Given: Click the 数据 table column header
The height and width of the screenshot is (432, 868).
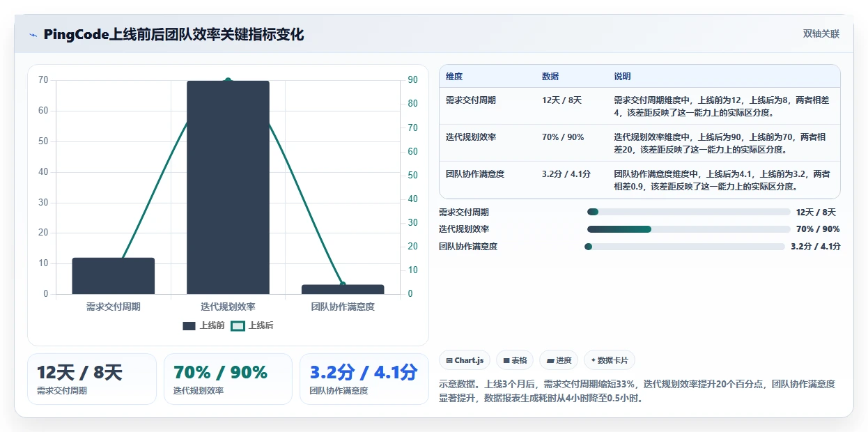Looking at the screenshot, I should tap(550, 76).
